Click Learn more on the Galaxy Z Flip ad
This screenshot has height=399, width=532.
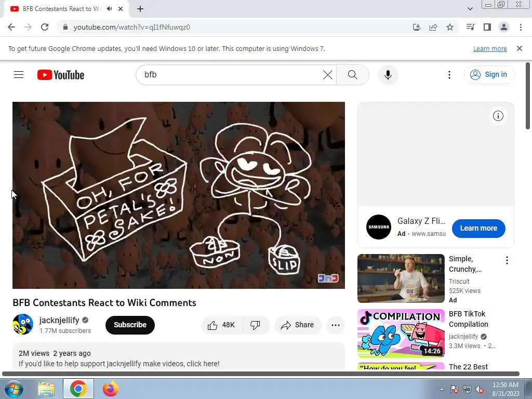pos(478,229)
